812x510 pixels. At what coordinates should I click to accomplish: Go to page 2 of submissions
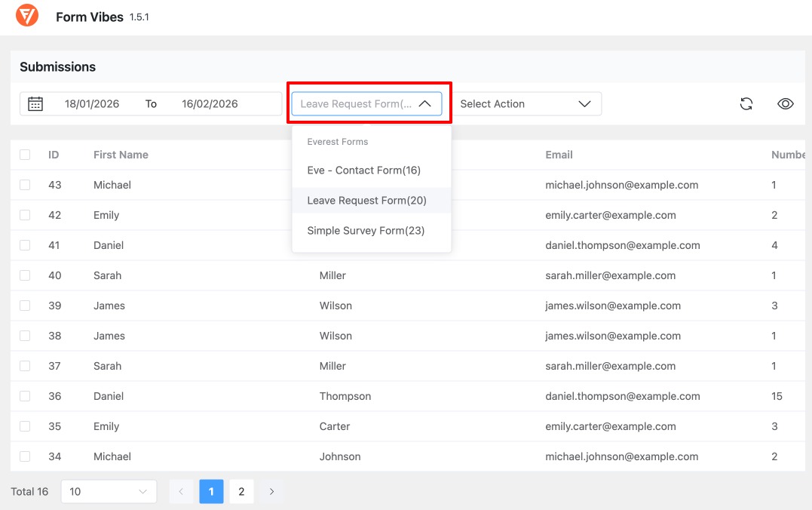(x=241, y=491)
